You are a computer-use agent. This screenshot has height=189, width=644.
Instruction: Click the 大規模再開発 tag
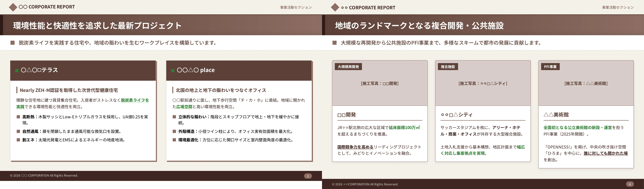(348, 67)
